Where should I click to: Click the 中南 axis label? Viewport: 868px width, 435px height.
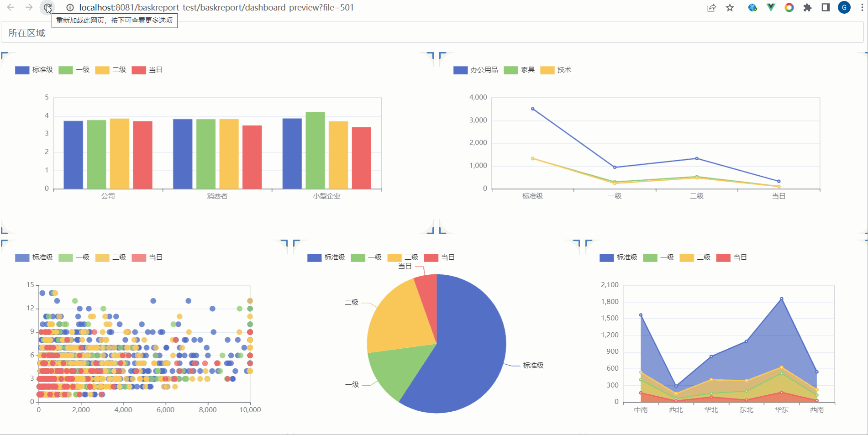641,410
